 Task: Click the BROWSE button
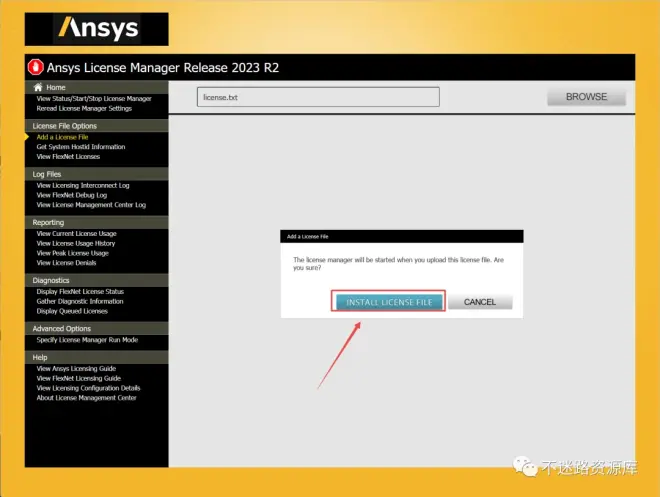point(586,97)
